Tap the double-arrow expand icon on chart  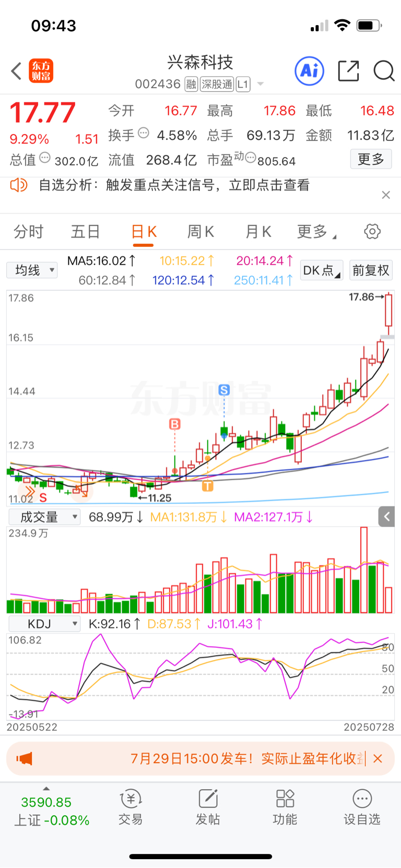click(x=29, y=491)
